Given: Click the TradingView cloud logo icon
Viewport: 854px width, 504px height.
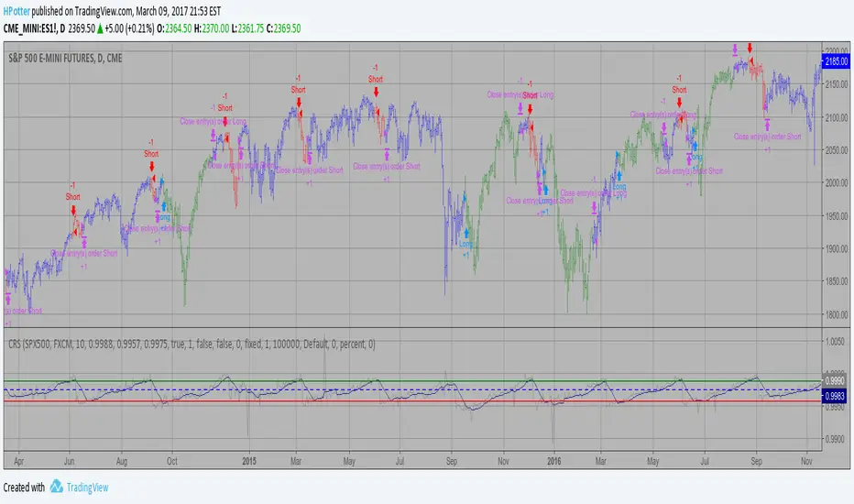Looking at the screenshot, I should click(57, 487).
